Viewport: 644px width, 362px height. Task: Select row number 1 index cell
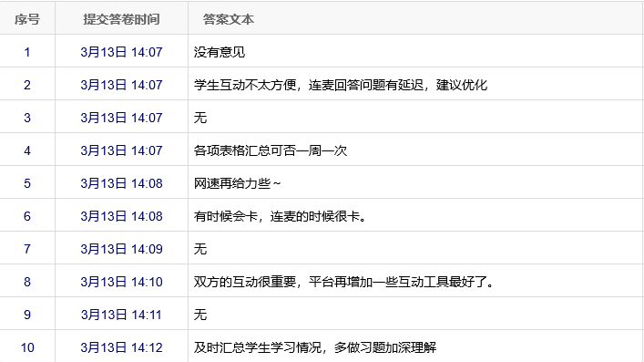point(27,52)
